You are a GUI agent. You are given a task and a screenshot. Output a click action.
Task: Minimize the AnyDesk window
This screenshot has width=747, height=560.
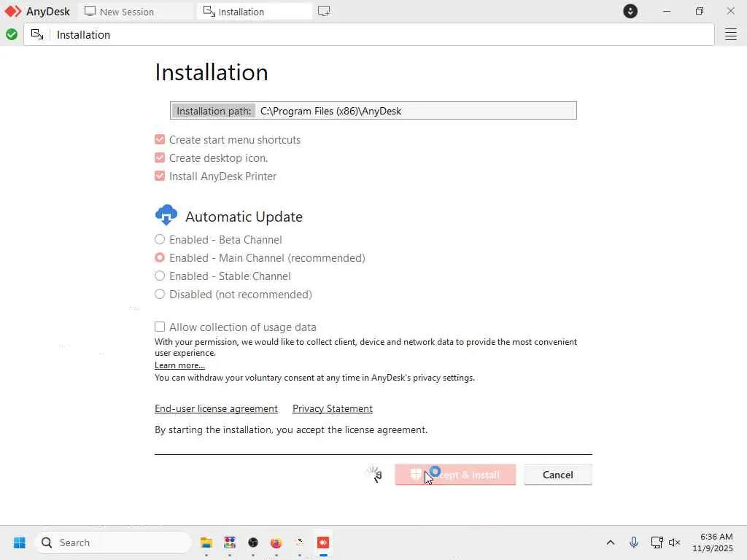[667, 11]
